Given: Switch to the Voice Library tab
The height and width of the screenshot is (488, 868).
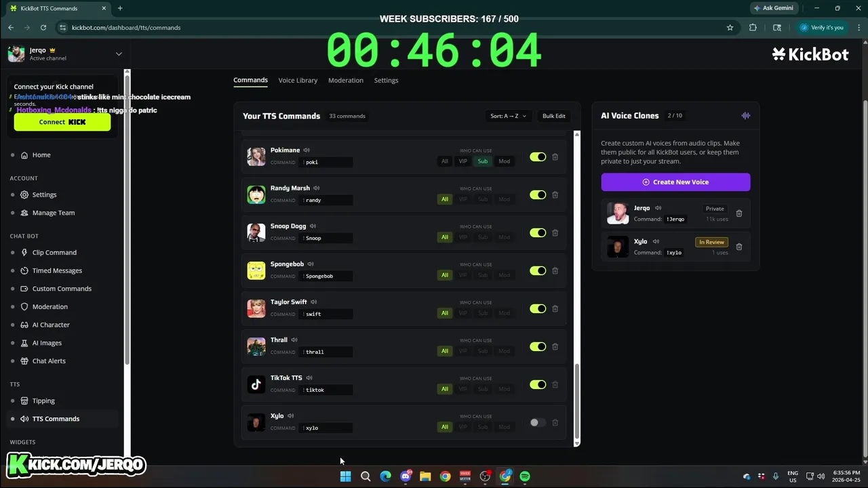Looking at the screenshot, I should pyautogui.click(x=298, y=81).
